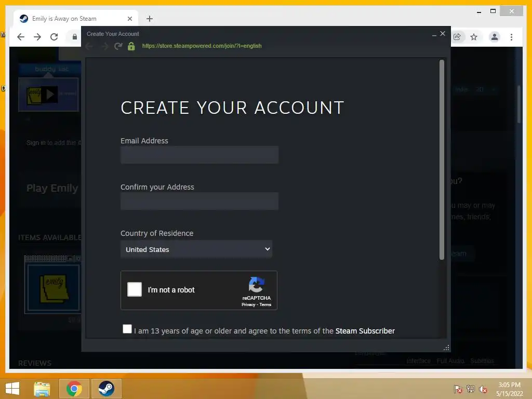Click the Chrome address bar lock icon

coord(75,37)
